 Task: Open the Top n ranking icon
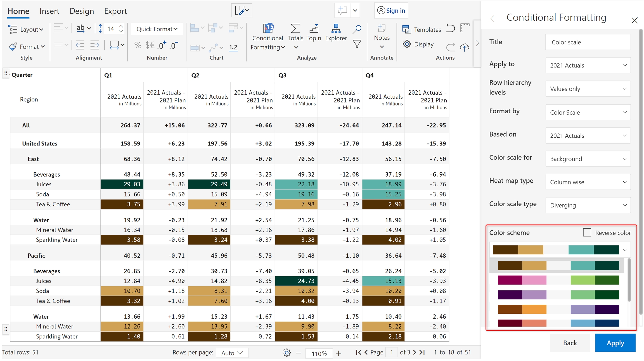pos(314,29)
